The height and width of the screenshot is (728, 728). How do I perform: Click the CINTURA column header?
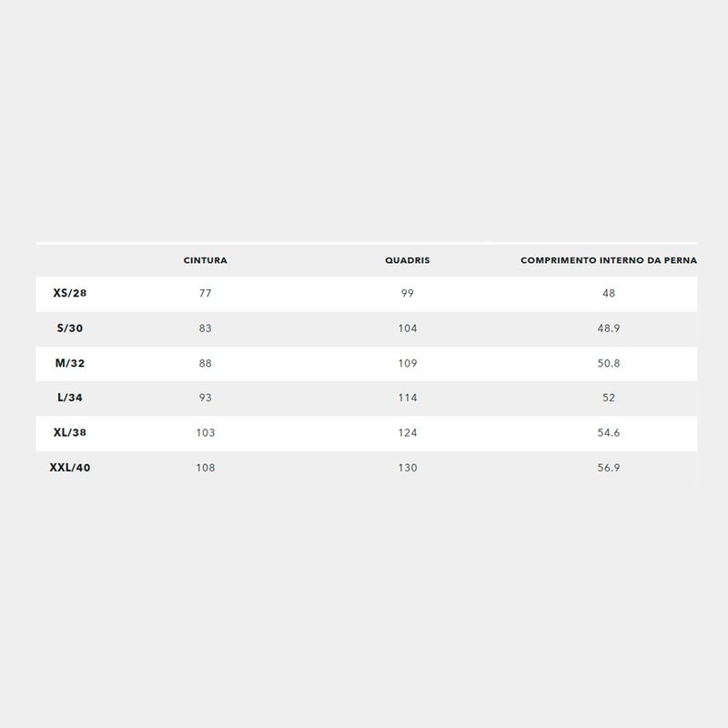point(206,260)
